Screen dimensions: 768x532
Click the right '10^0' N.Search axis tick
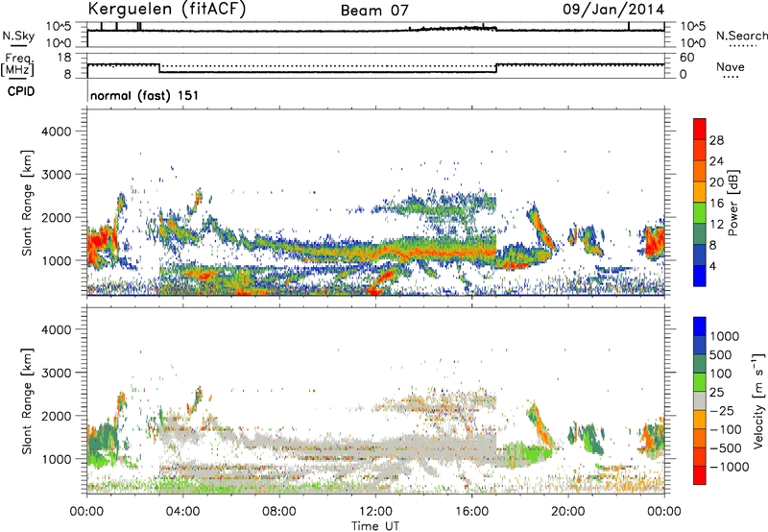[x=693, y=43]
